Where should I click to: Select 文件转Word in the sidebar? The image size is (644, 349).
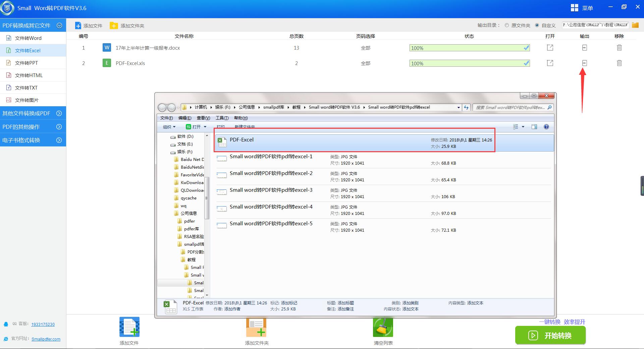coord(28,38)
